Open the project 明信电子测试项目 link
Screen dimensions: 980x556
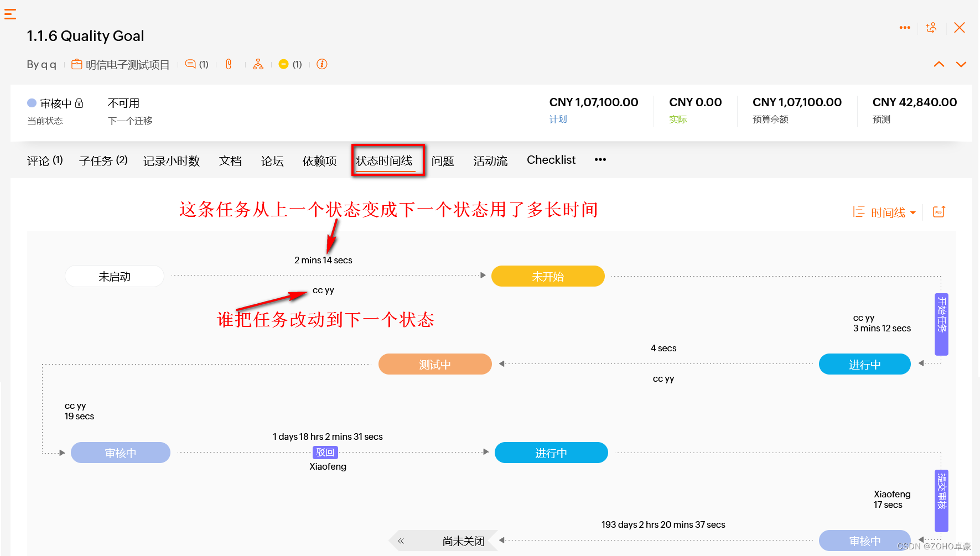pyautogui.click(x=121, y=65)
